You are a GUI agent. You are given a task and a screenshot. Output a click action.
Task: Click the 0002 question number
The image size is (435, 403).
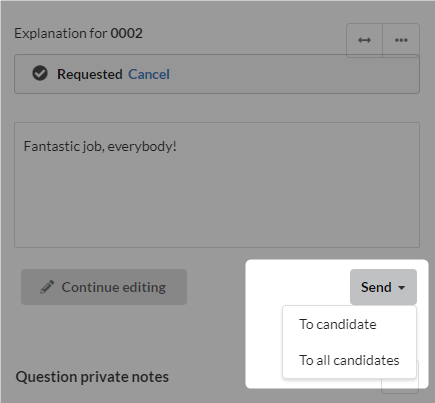[x=127, y=33]
